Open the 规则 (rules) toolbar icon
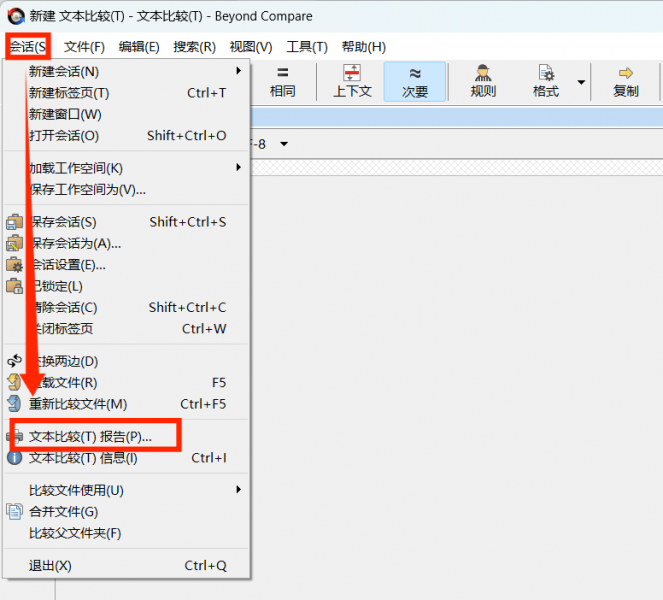Screen dimensions: 663x600 [483, 82]
